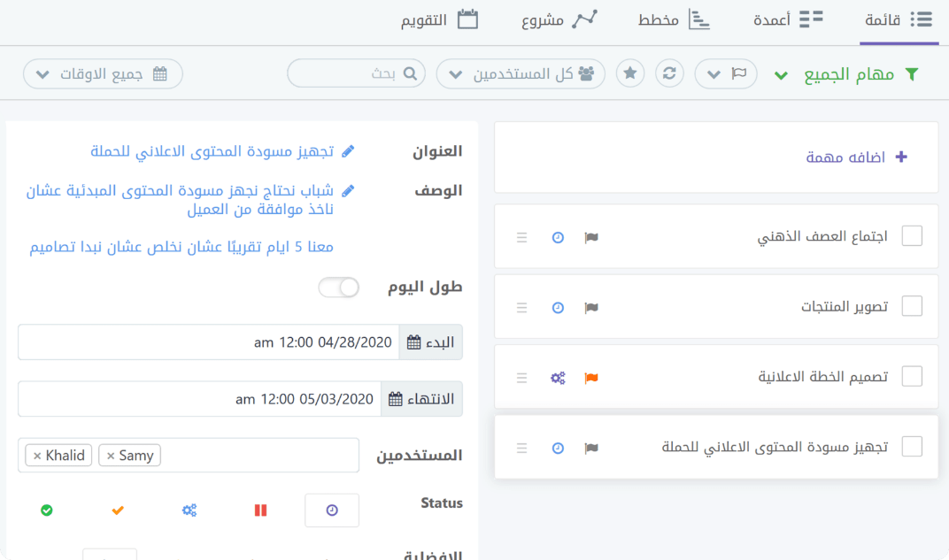This screenshot has height=560, width=949.
Task: Remove user Samy from the assigned users
Action: point(110,456)
